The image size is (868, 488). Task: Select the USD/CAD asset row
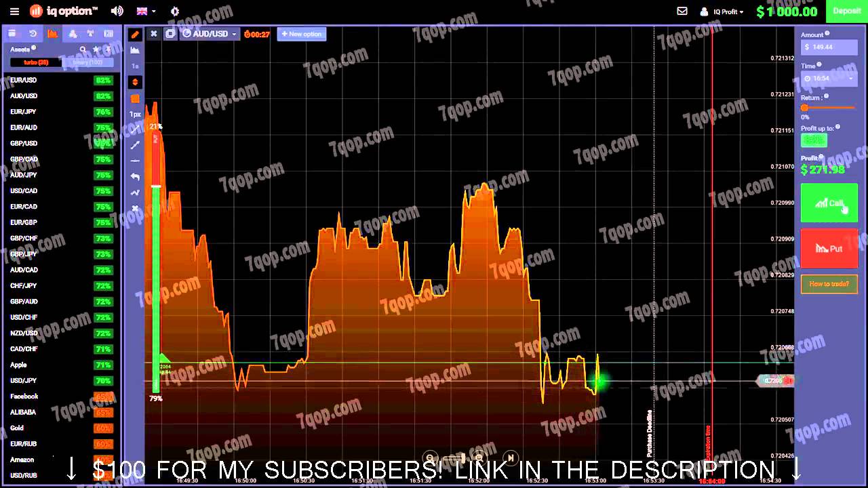click(x=61, y=191)
